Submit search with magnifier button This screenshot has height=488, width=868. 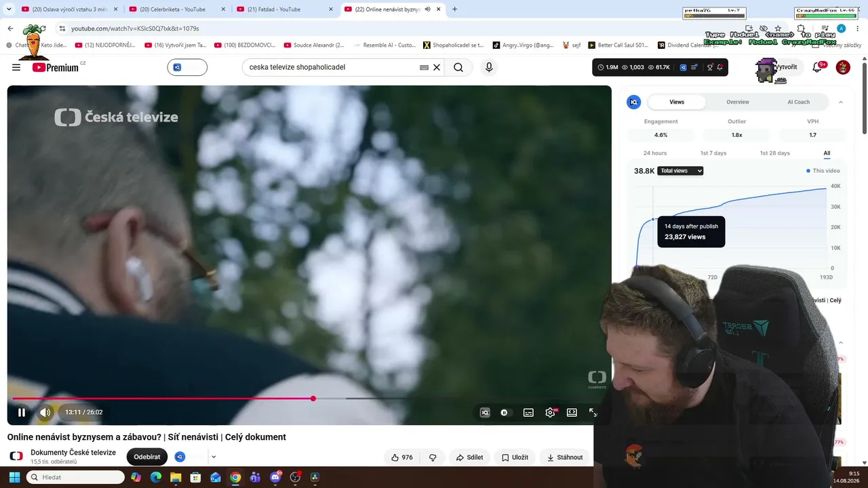458,67
